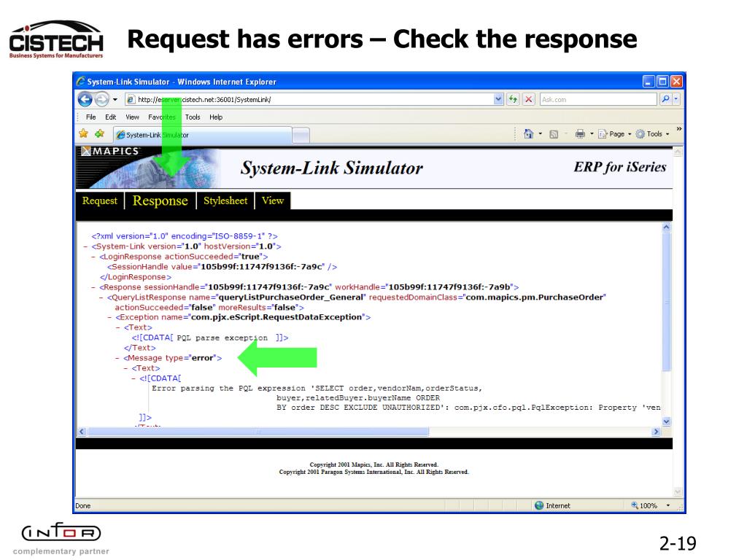The image size is (747, 560).
Task: Collapse the Message type error node
Action: pos(117,358)
